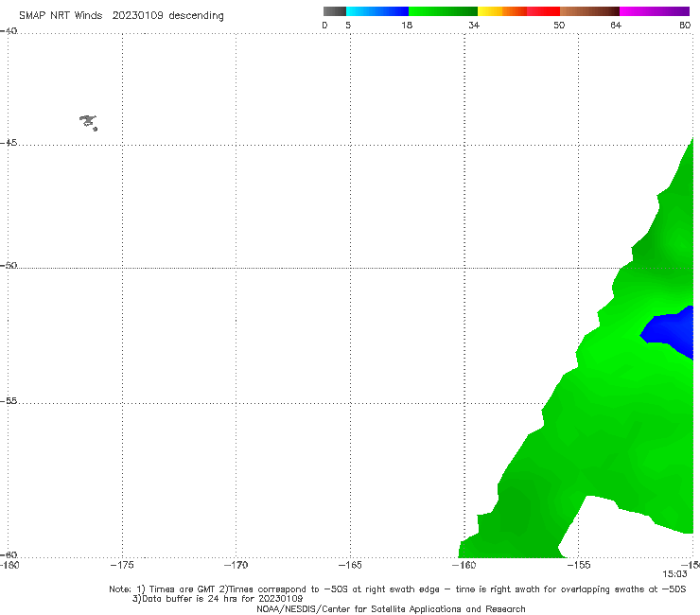Click the longitude label '-165'
The width and height of the screenshot is (700, 615).
[x=350, y=565]
